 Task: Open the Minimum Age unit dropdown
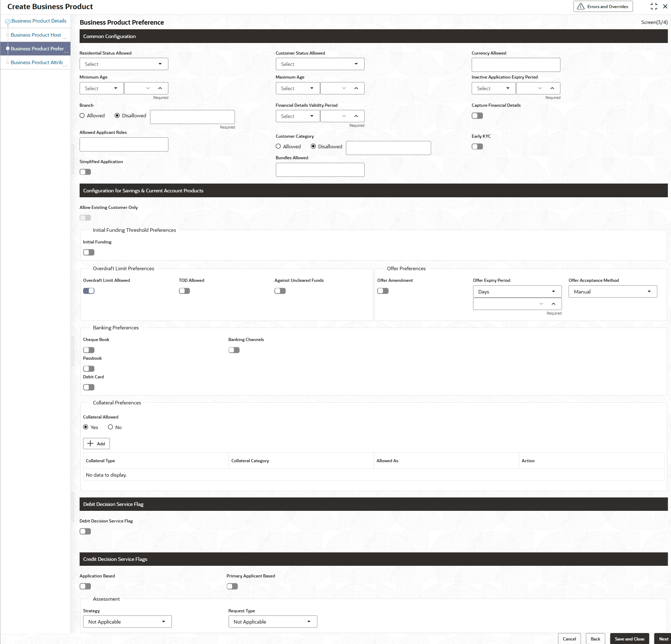(x=102, y=88)
